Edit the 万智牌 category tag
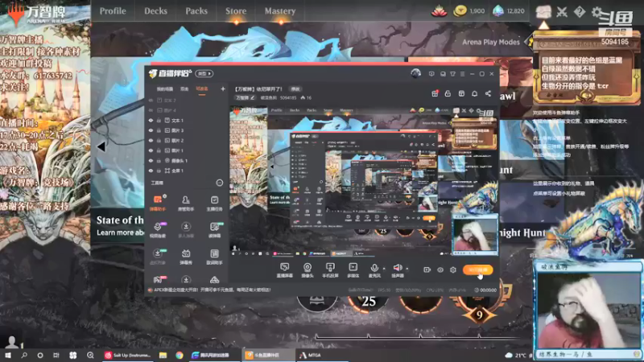This screenshot has height=362, width=644. [x=246, y=97]
